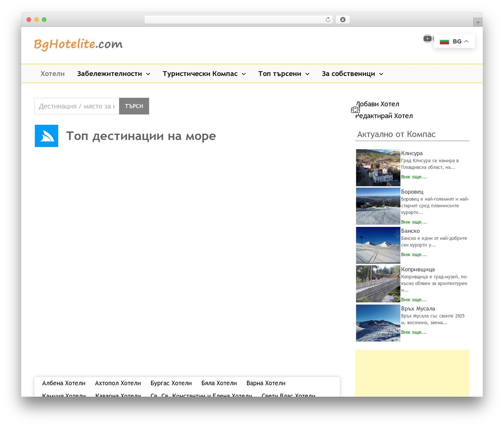Expand the Забележителности menu

[113, 74]
